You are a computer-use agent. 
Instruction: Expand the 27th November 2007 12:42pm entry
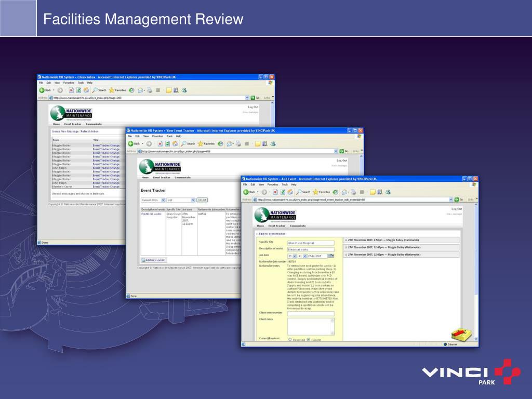[x=402, y=255]
